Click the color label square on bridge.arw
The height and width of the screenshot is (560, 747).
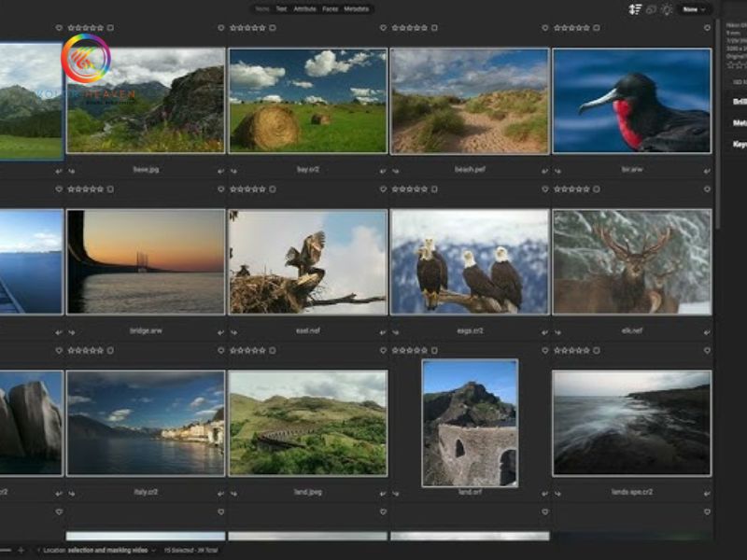tap(110, 189)
